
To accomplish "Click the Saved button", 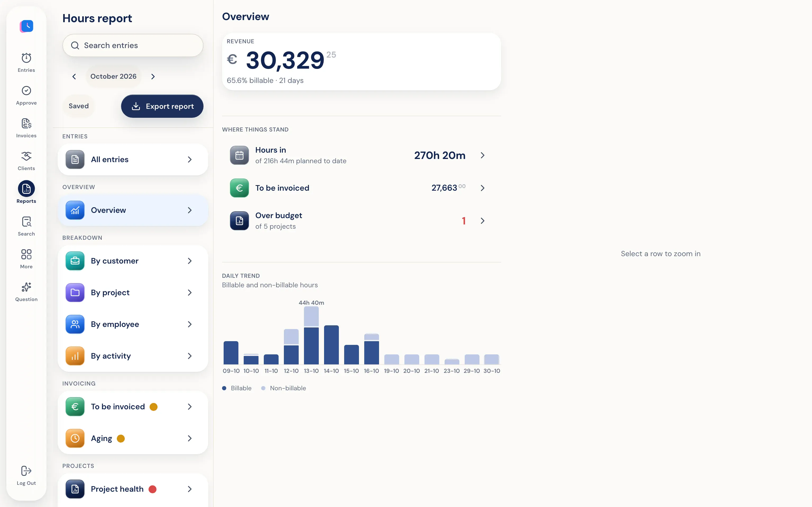I will click(x=79, y=106).
